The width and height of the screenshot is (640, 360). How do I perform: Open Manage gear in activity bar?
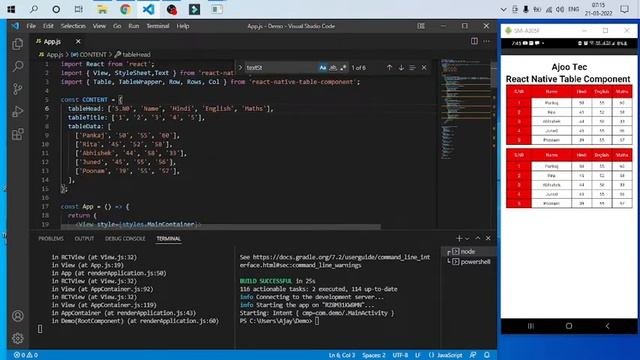(18, 338)
